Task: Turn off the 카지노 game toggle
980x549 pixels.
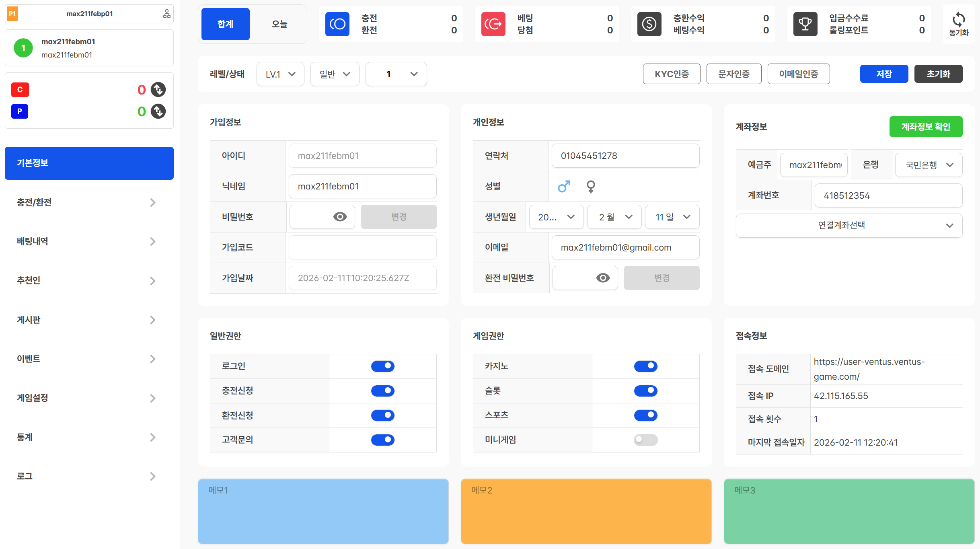Action: coord(645,366)
